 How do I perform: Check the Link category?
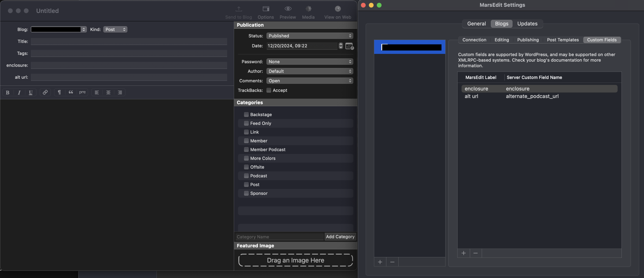point(246,132)
